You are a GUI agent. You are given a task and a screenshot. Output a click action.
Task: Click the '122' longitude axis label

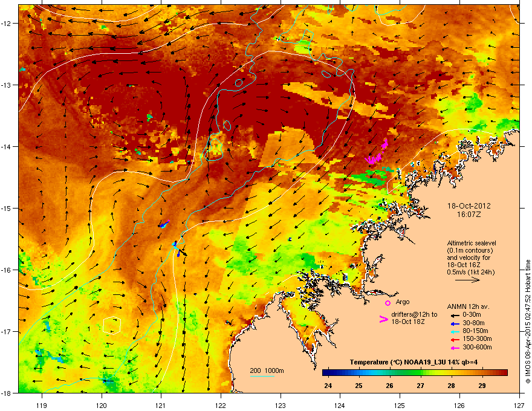(221, 405)
